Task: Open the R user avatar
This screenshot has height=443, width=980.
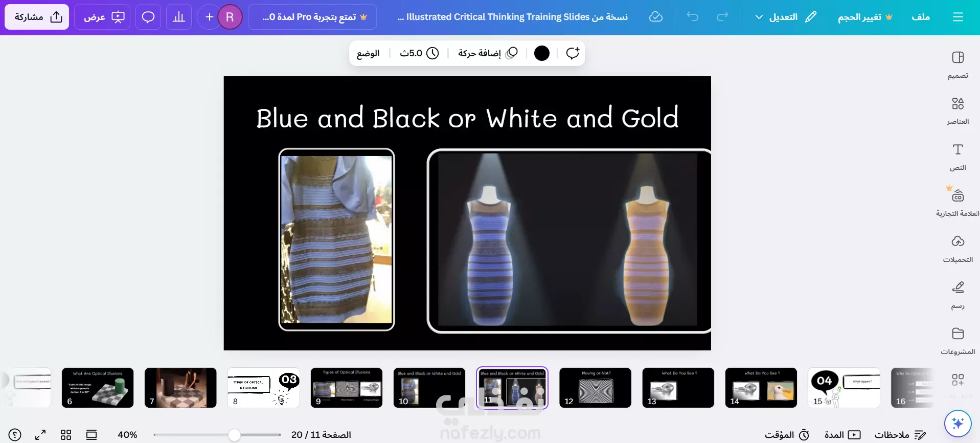Action: (x=230, y=17)
